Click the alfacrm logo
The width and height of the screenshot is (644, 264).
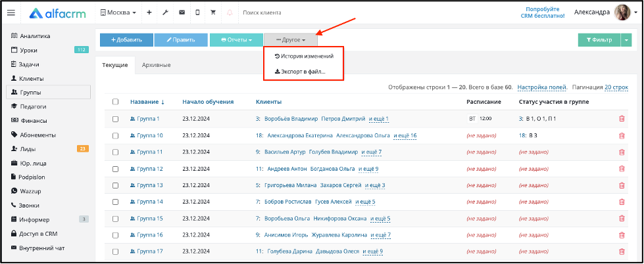(x=57, y=13)
